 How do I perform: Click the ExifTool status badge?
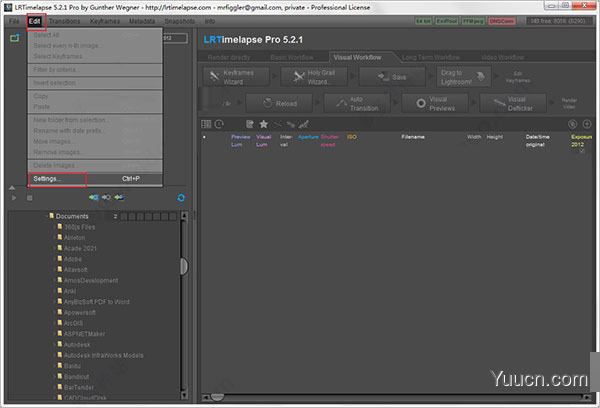pyautogui.click(x=447, y=21)
